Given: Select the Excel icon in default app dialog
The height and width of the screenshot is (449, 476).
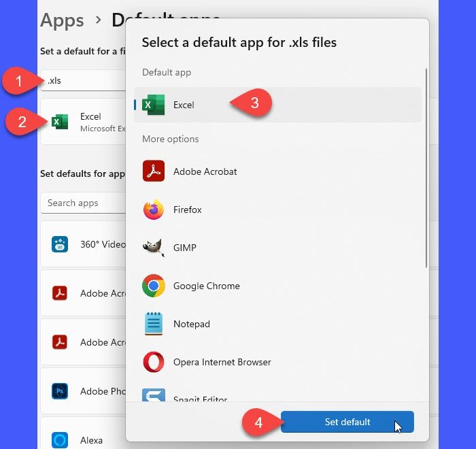Looking at the screenshot, I should pos(154,105).
